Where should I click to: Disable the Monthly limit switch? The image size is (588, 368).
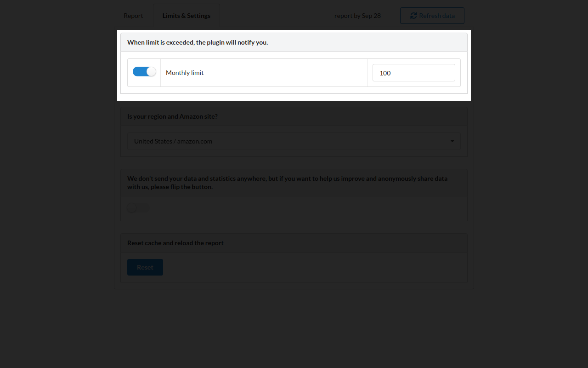pos(144,72)
